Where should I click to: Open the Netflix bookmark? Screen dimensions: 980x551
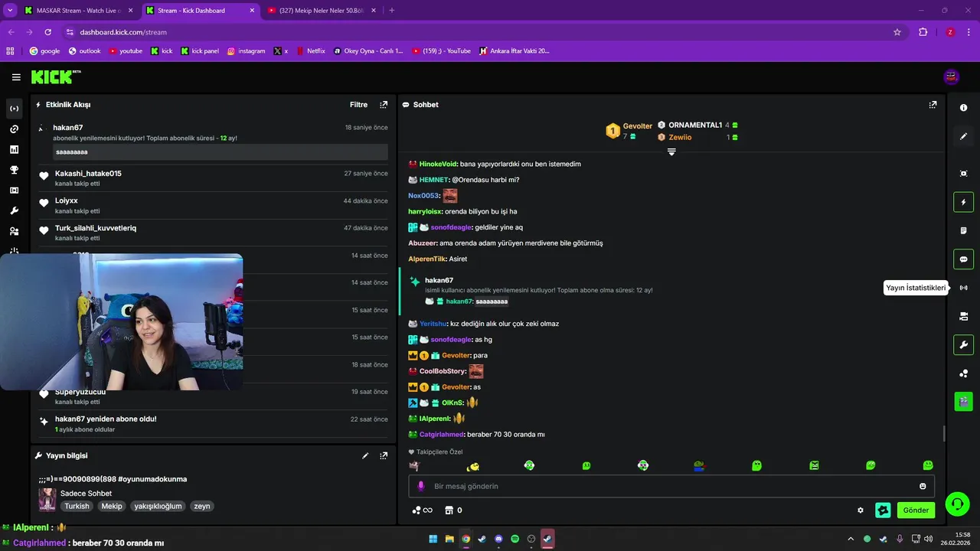(310, 51)
